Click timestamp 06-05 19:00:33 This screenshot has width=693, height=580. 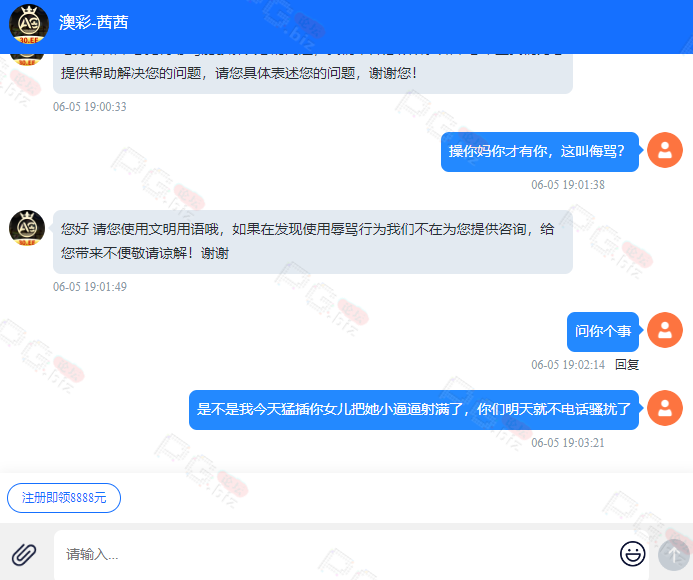(90, 107)
